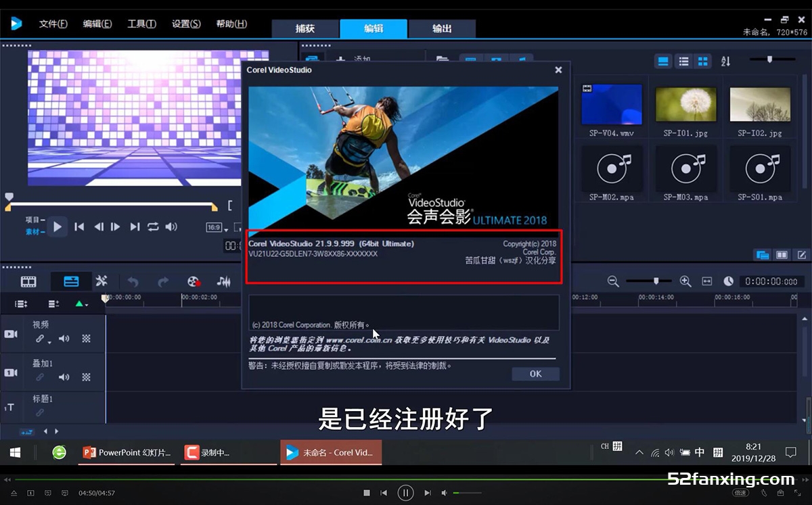Image resolution: width=812 pixels, height=505 pixels.
Task: Zoom in the timeline
Action: pos(685,281)
